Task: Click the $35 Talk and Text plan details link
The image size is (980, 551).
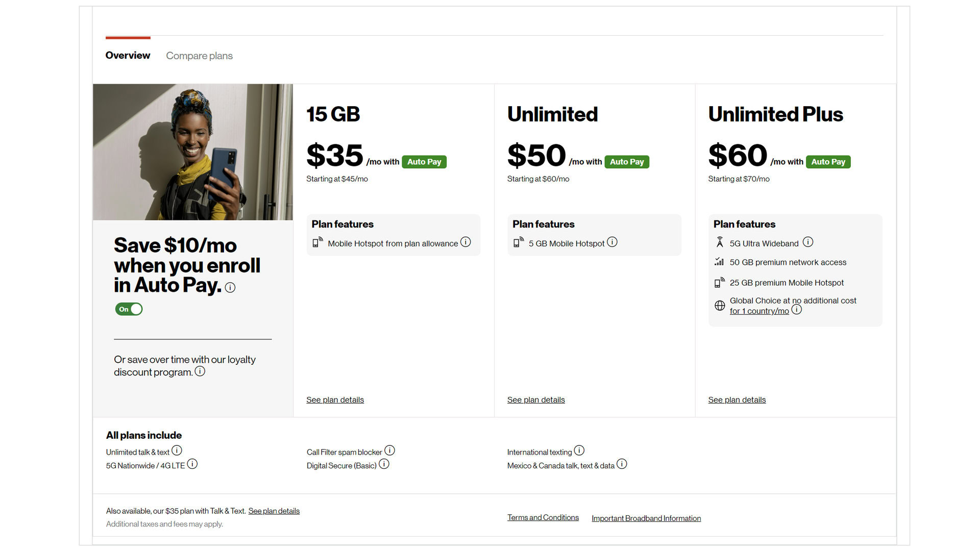Action: click(x=274, y=511)
